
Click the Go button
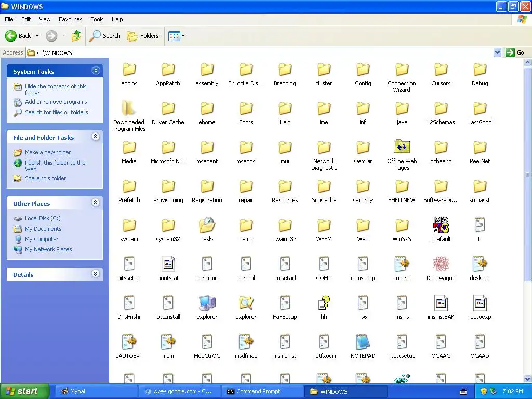(x=515, y=52)
